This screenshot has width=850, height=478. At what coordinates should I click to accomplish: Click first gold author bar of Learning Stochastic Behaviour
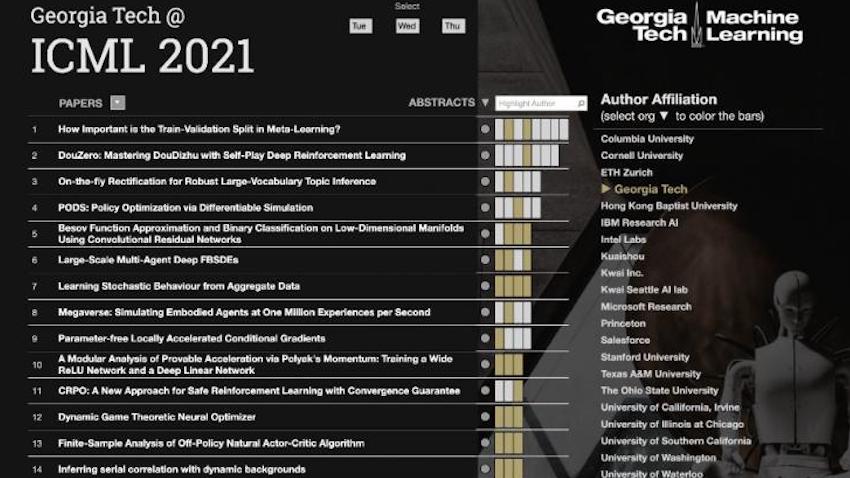point(499,286)
